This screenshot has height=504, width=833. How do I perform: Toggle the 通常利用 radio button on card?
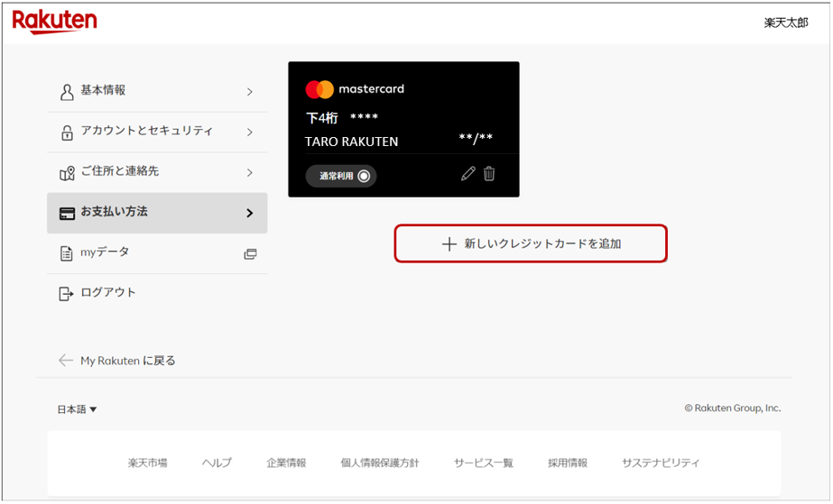pos(364,176)
